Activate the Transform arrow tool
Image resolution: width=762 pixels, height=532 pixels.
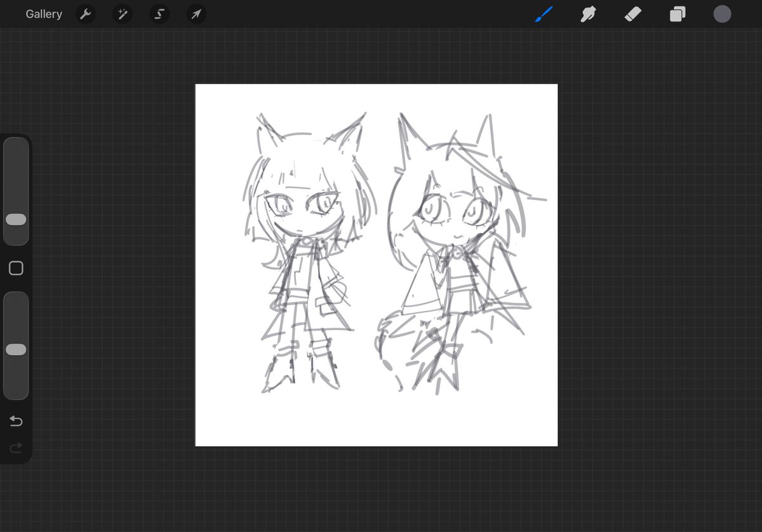(196, 14)
